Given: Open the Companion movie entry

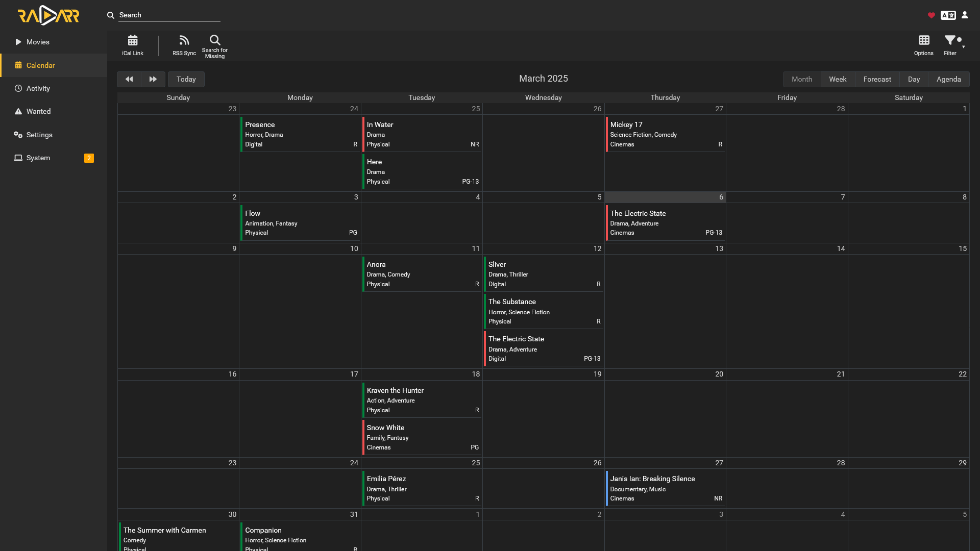Looking at the screenshot, I should point(300,537).
